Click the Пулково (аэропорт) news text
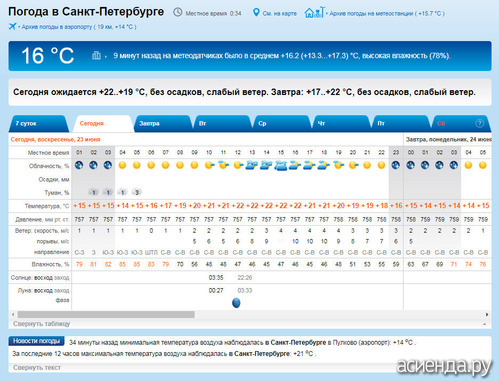The image size is (499, 381). [x=361, y=342]
